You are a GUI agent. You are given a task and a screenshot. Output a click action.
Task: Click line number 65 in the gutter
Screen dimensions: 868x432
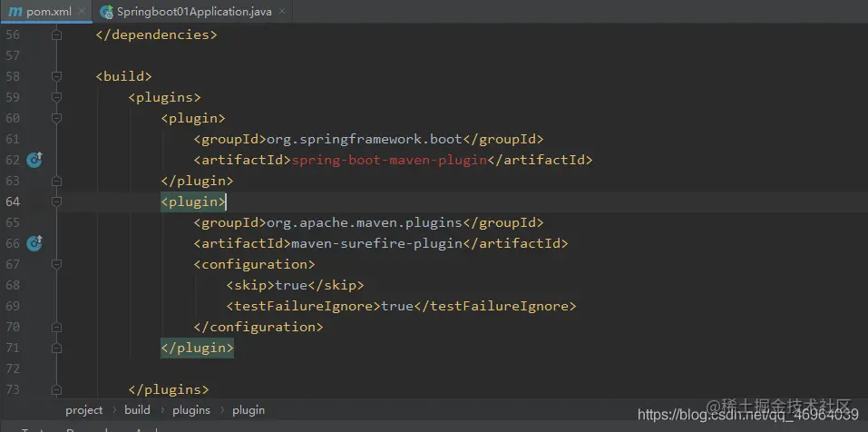[x=13, y=222]
